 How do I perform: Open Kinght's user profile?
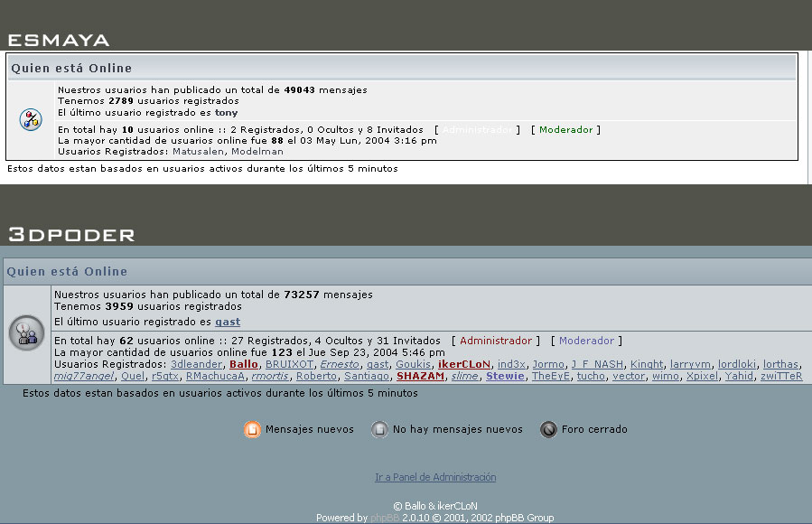[647, 364]
